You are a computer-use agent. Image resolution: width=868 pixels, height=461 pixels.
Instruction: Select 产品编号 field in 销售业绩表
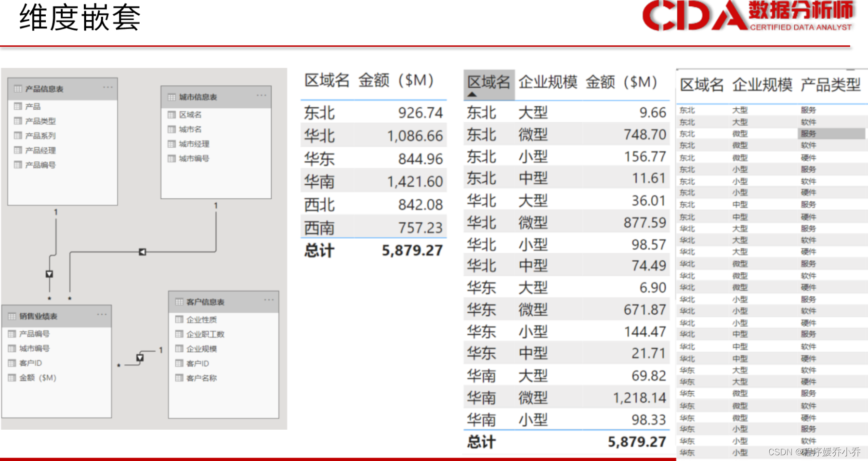(x=34, y=333)
